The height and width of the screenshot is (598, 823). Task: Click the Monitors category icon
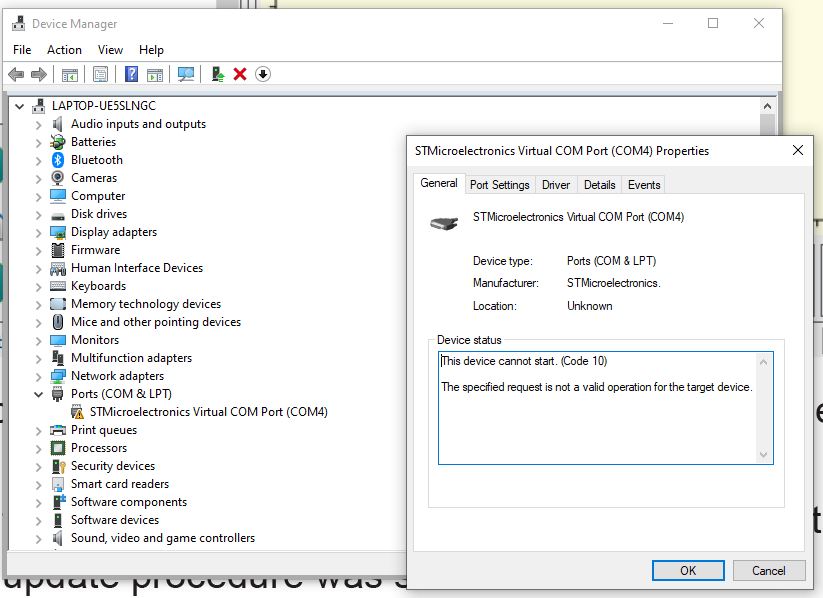pyautogui.click(x=58, y=340)
